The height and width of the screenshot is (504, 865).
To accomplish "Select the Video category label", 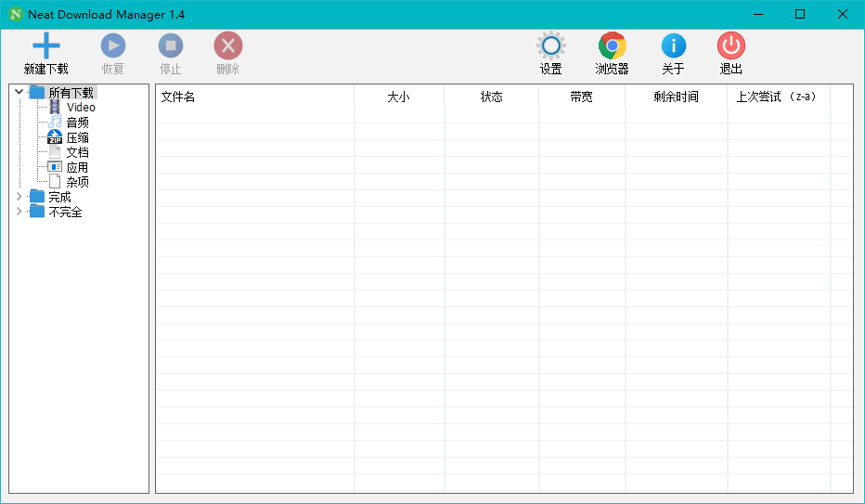I will (81, 107).
